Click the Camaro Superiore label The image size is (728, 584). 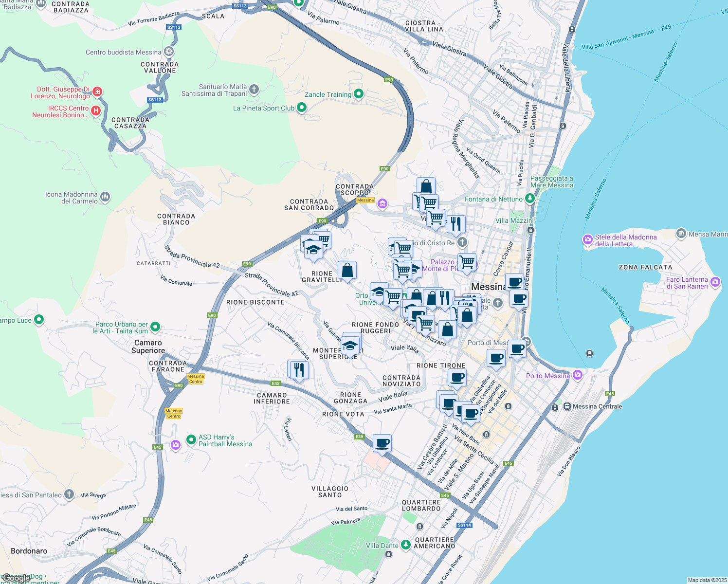coord(148,347)
